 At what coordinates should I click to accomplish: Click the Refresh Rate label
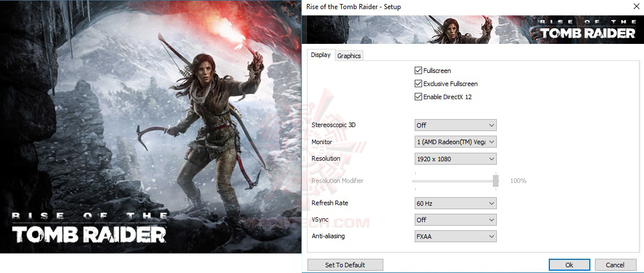pyautogui.click(x=330, y=203)
